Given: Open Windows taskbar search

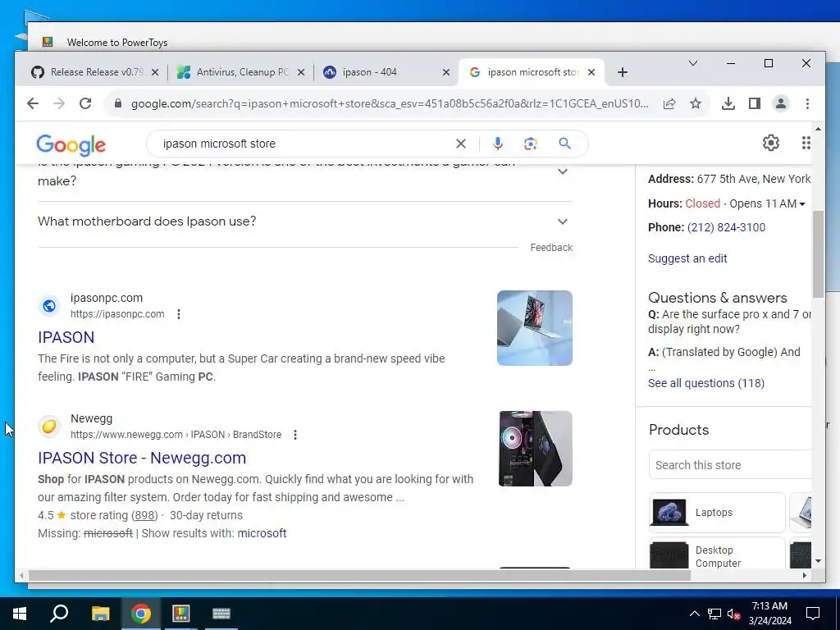Looking at the screenshot, I should click(x=59, y=614).
